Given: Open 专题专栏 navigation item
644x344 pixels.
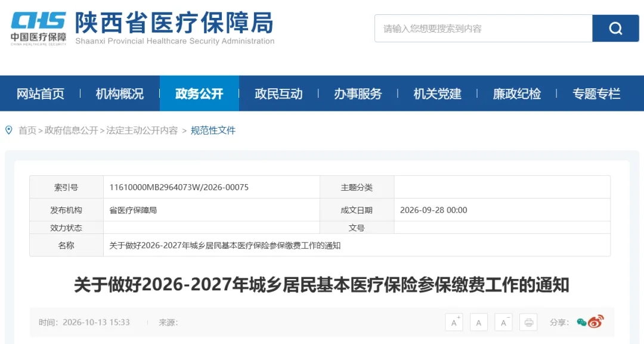Looking at the screenshot, I should coord(596,94).
